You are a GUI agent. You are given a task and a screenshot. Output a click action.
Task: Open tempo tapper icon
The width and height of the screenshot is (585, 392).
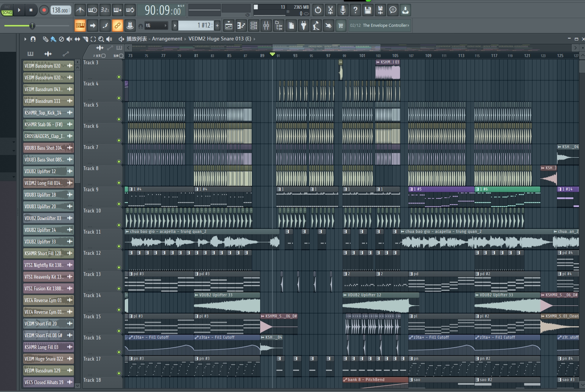pos(316,26)
